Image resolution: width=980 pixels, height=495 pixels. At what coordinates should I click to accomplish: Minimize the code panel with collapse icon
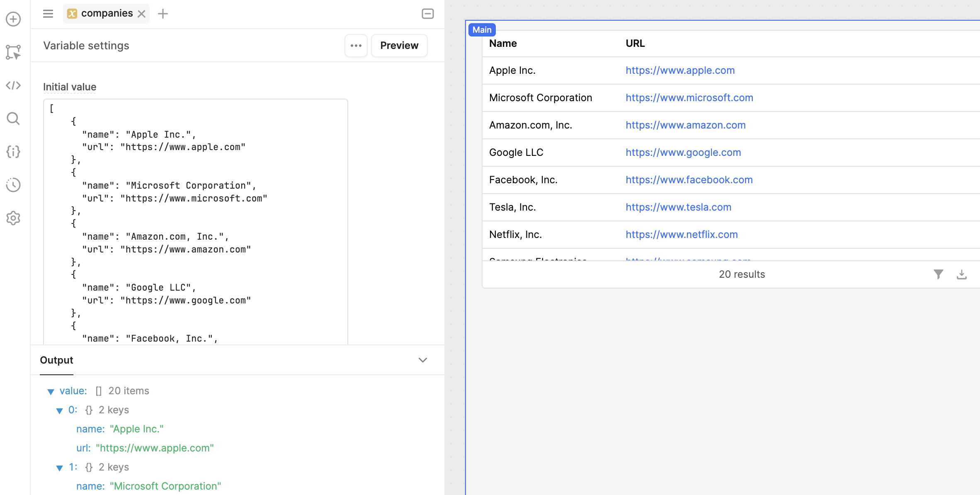coord(427,14)
